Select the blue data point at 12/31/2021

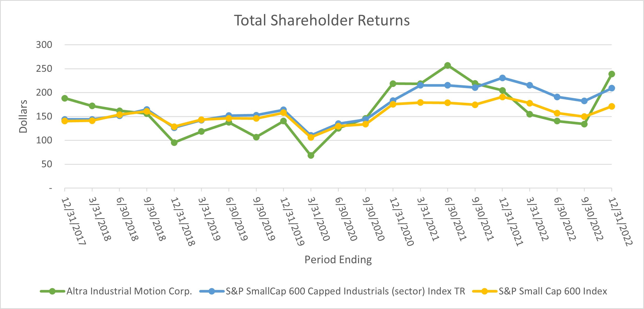[502, 78]
